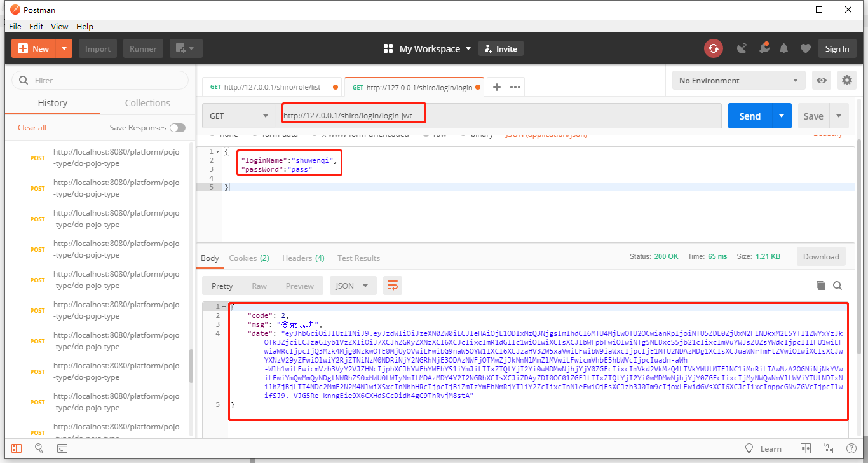
Task: Click the blue Send button
Action: 750,116
